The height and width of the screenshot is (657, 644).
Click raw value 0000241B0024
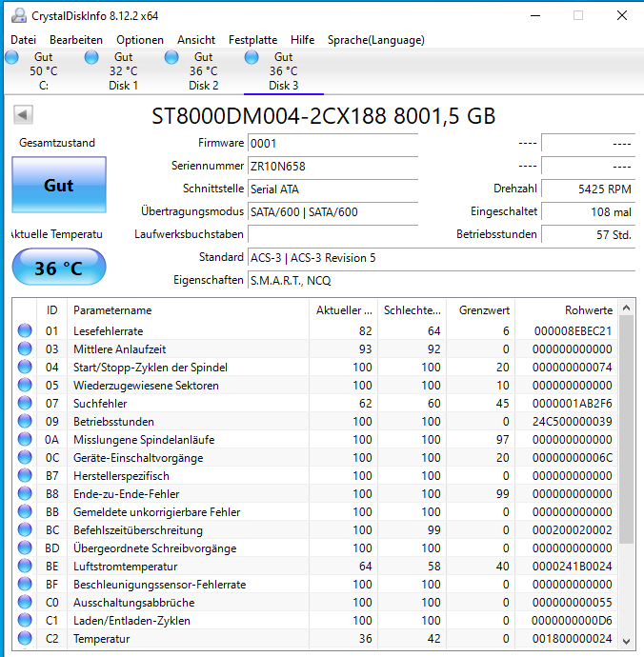click(572, 567)
